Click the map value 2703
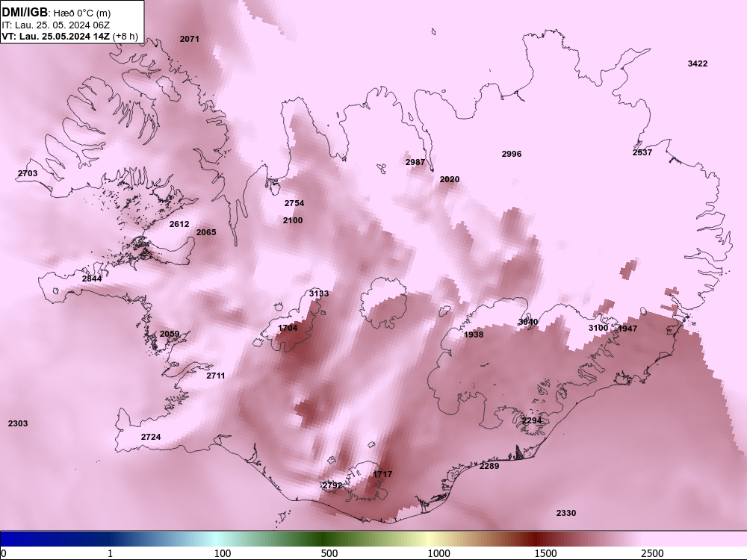 tap(28, 173)
